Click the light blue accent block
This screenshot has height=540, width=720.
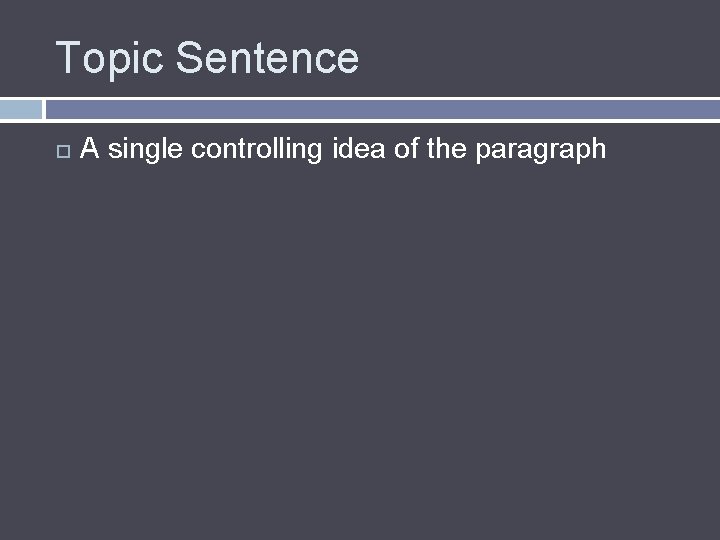pos(20,109)
